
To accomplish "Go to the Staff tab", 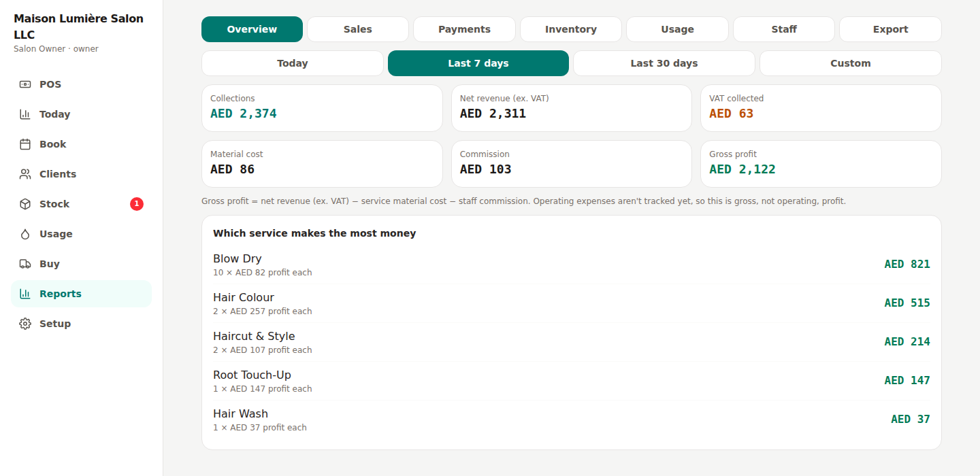I will [784, 29].
